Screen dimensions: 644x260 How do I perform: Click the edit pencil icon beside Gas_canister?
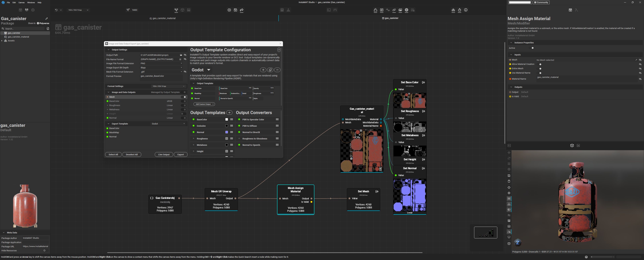(46, 19)
